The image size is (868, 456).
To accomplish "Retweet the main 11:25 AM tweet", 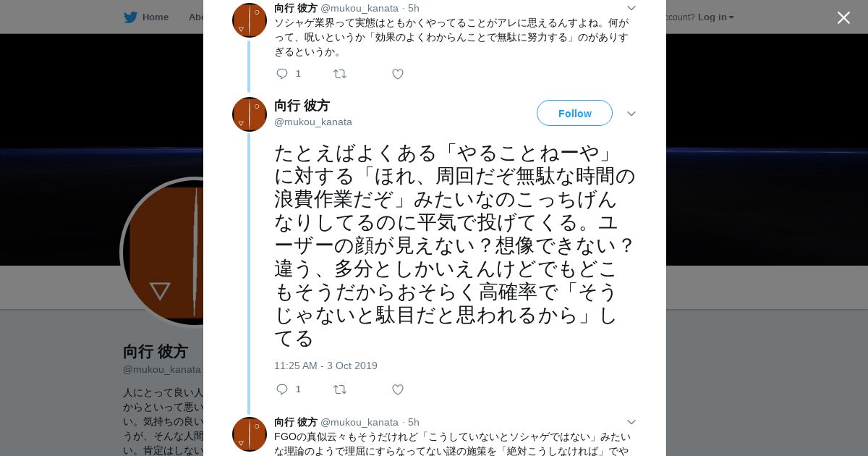I will click(340, 389).
